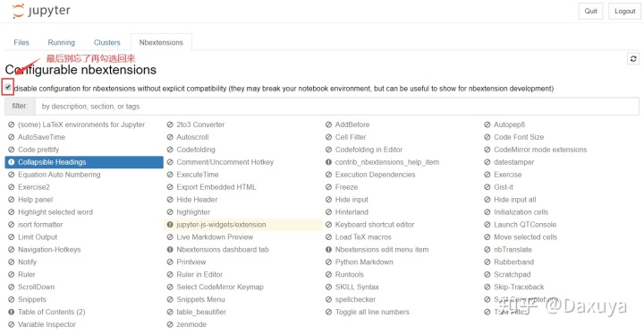The width and height of the screenshot is (644, 335).
Task: Select Table of Contents (2) extension
Action: point(52,312)
